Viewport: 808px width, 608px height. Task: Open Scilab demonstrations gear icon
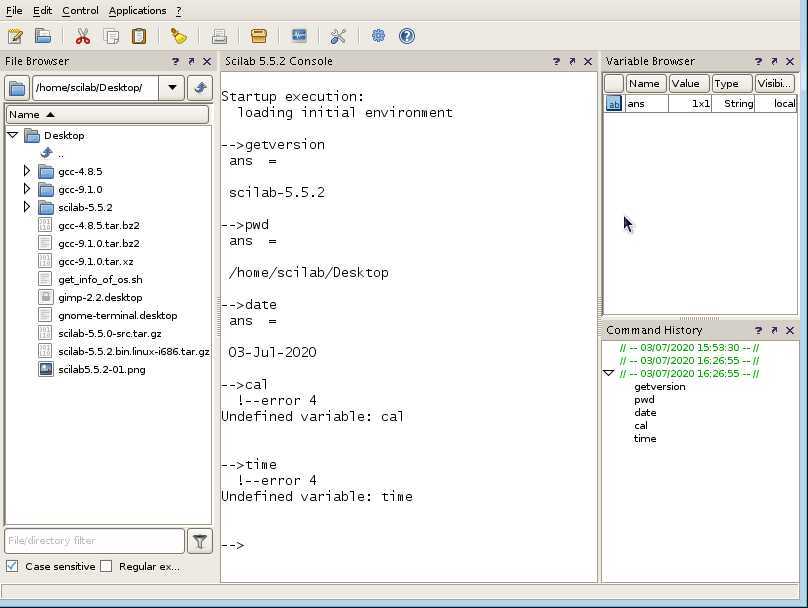(x=378, y=36)
